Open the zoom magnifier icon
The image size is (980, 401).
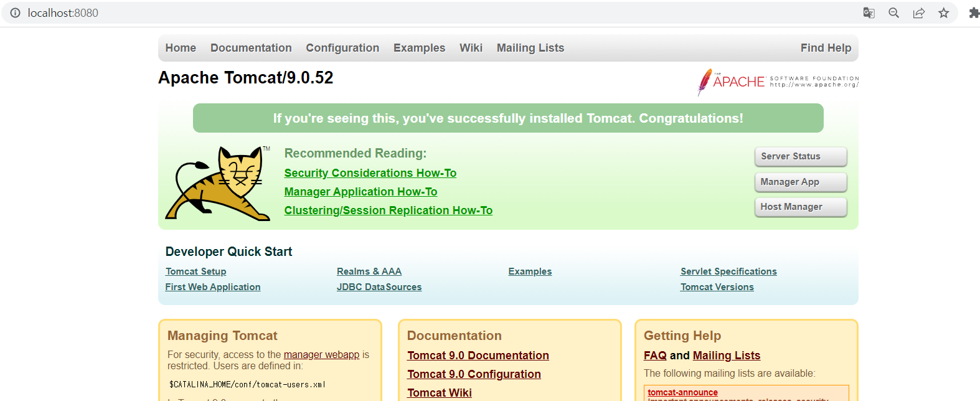893,13
